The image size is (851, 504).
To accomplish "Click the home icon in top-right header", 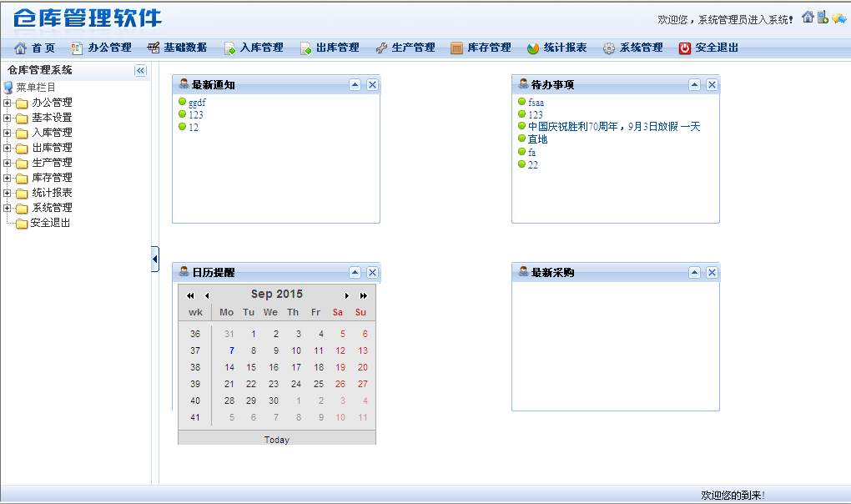I will 808,18.
